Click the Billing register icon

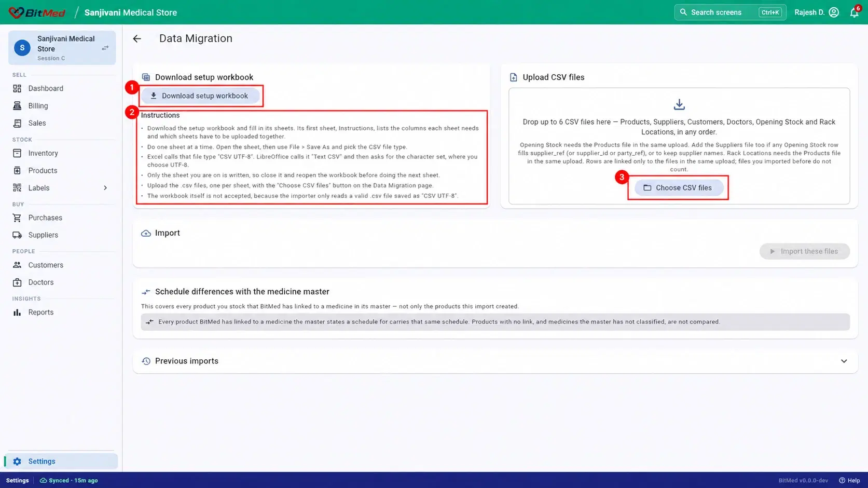tap(17, 106)
